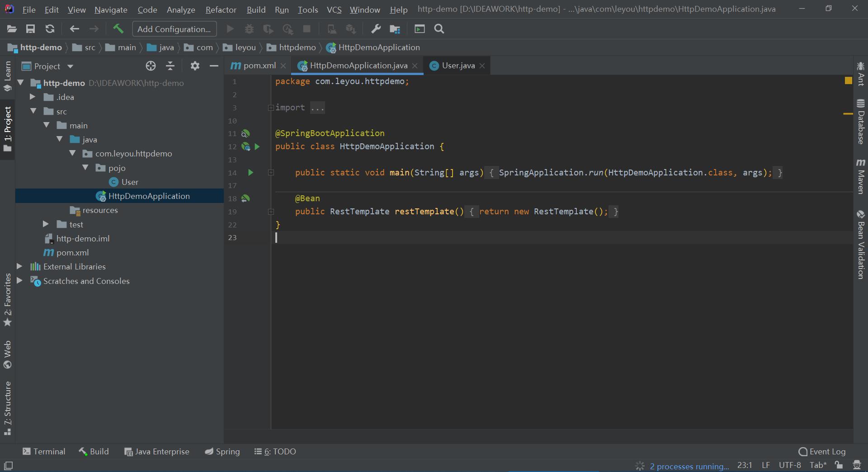Select http-demo.iml in the project tree

(x=83, y=238)
